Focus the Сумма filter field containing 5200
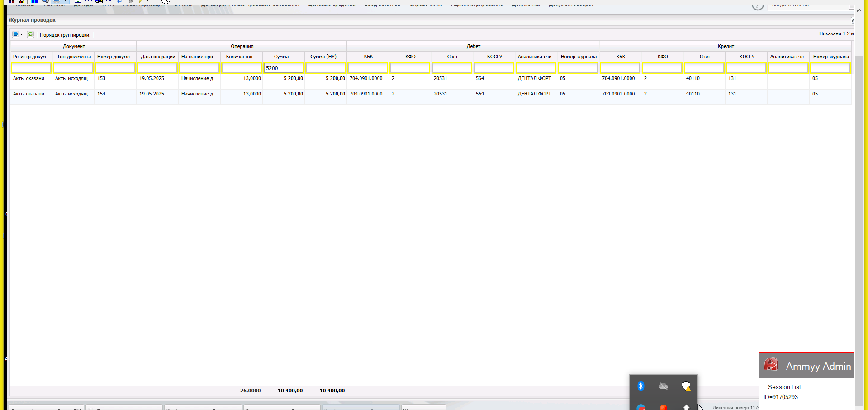868x410 pixels. tap(284, 68)
